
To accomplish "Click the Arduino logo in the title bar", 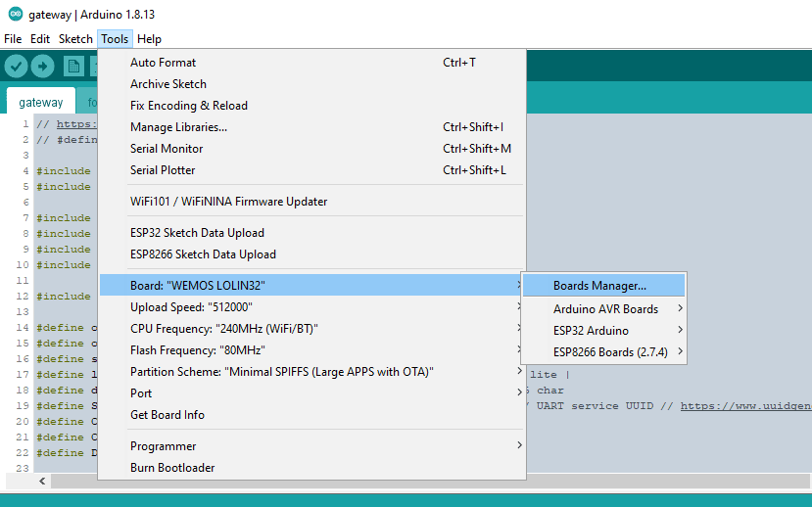I will pyautogui.click(x=16, y=14).
